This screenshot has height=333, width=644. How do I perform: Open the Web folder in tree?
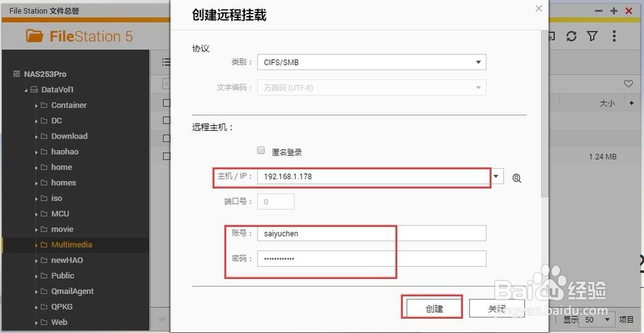[59, 322]
